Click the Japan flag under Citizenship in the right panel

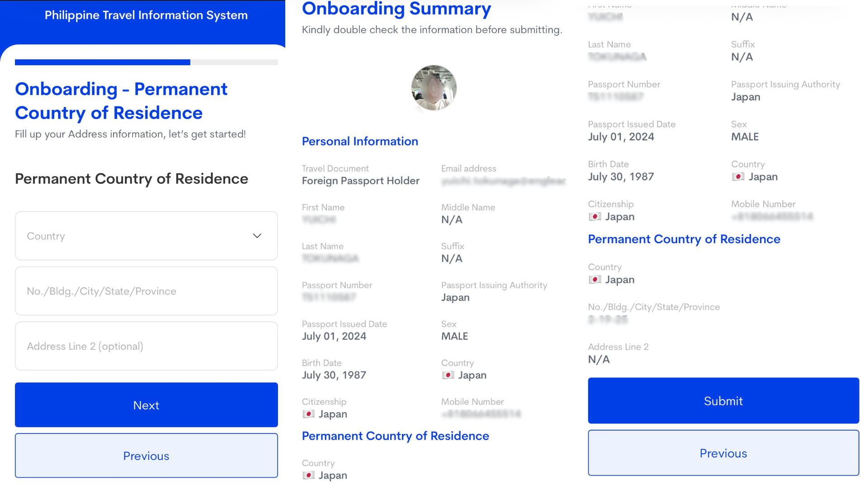[595, 217]
